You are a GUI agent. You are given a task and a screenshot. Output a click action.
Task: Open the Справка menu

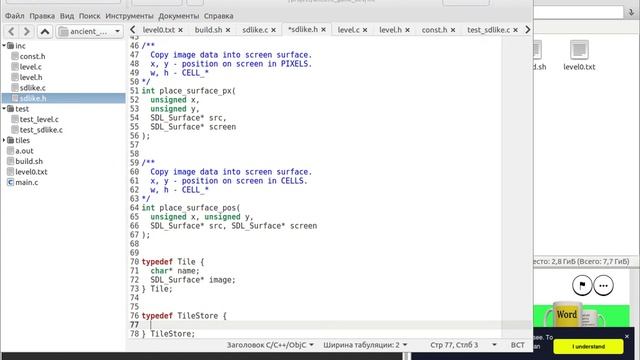[218, 16]
